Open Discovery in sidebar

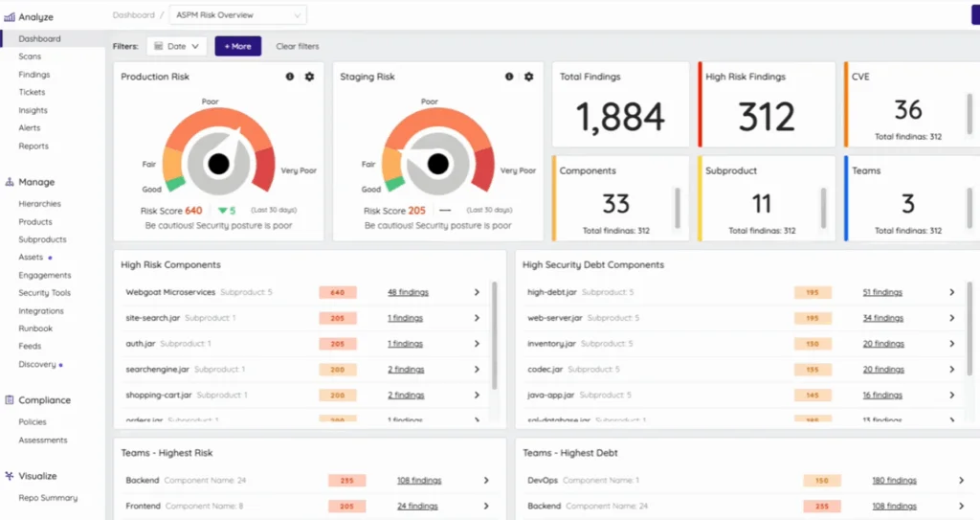[37, 364]
